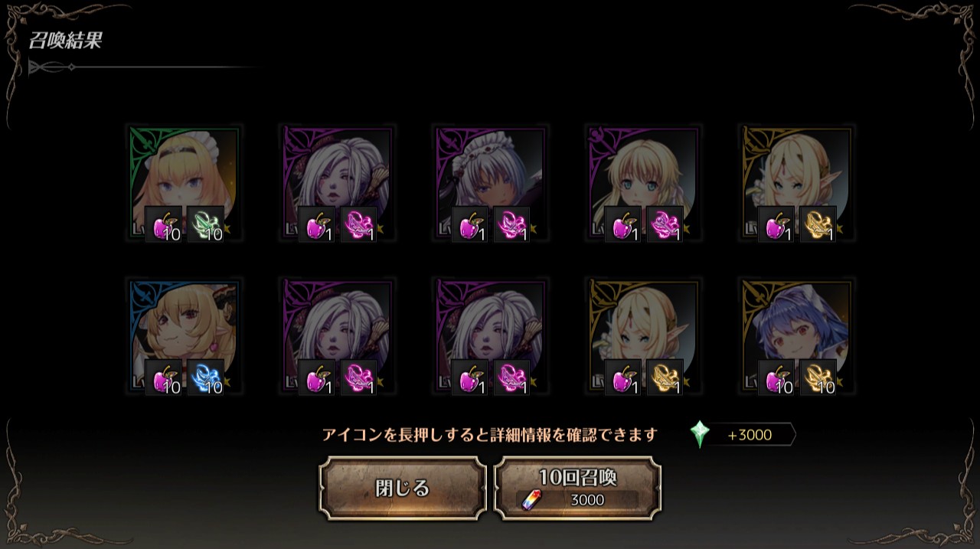Click the rainbow gem icon on summon button
Screen dimensions: 980x549
click(x=530, y=500)
